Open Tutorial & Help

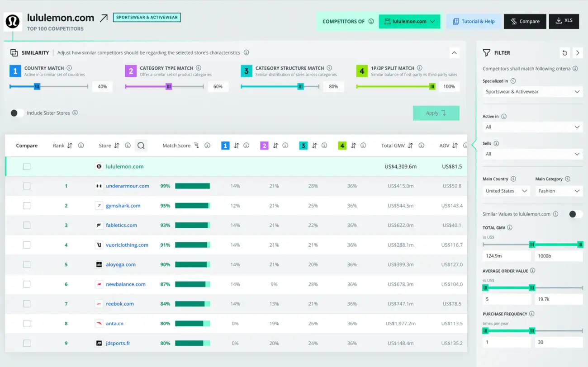pyautogui.click(x=474, y=21)
